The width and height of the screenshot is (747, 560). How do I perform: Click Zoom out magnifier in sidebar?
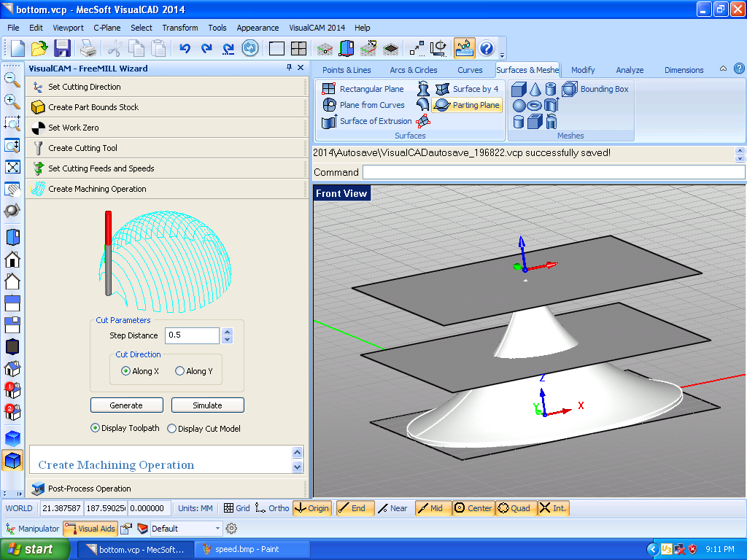pyautogui.click(x=12, y=79)
